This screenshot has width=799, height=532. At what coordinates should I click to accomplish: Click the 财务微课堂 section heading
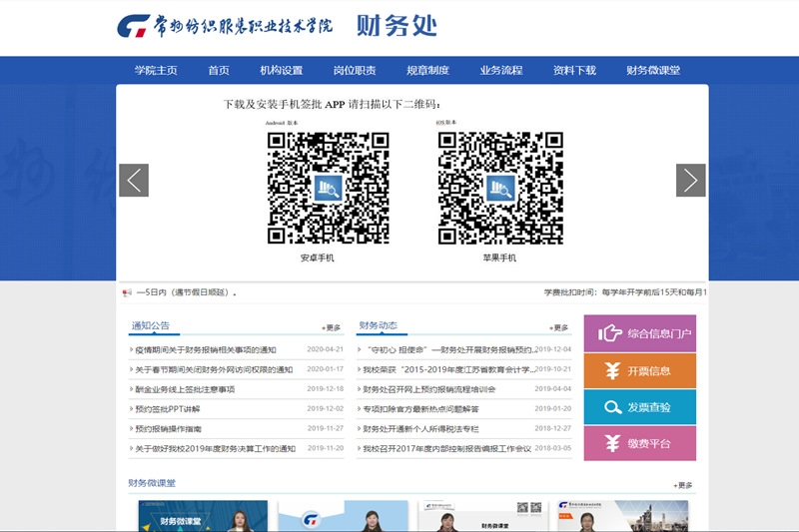[152, 483]
